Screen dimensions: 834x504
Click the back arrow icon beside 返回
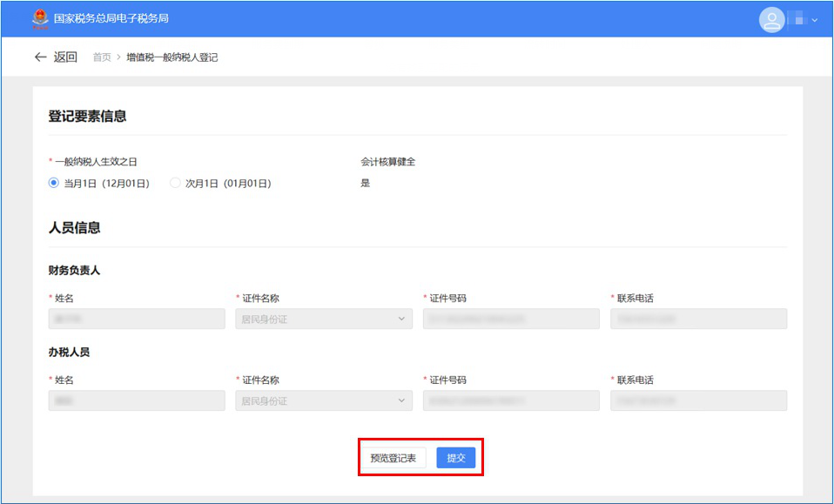40,57
